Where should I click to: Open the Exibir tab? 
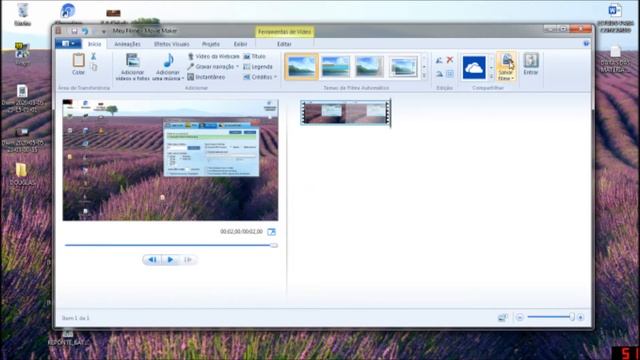coord(240,44)
